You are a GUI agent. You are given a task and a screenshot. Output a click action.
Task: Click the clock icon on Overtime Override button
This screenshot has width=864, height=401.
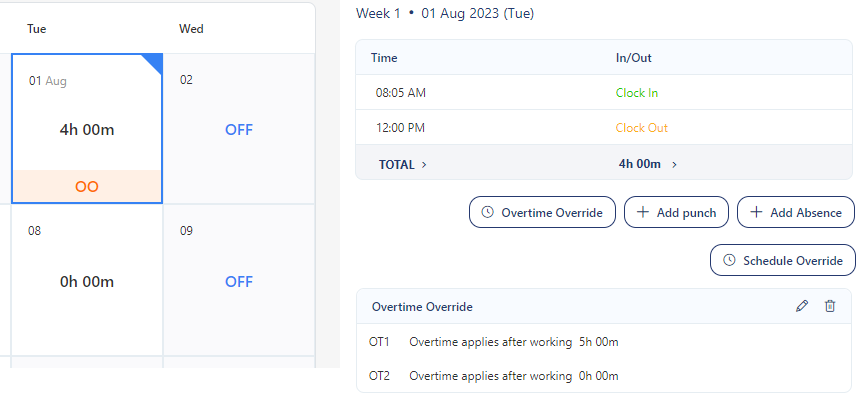coord(488,212)
